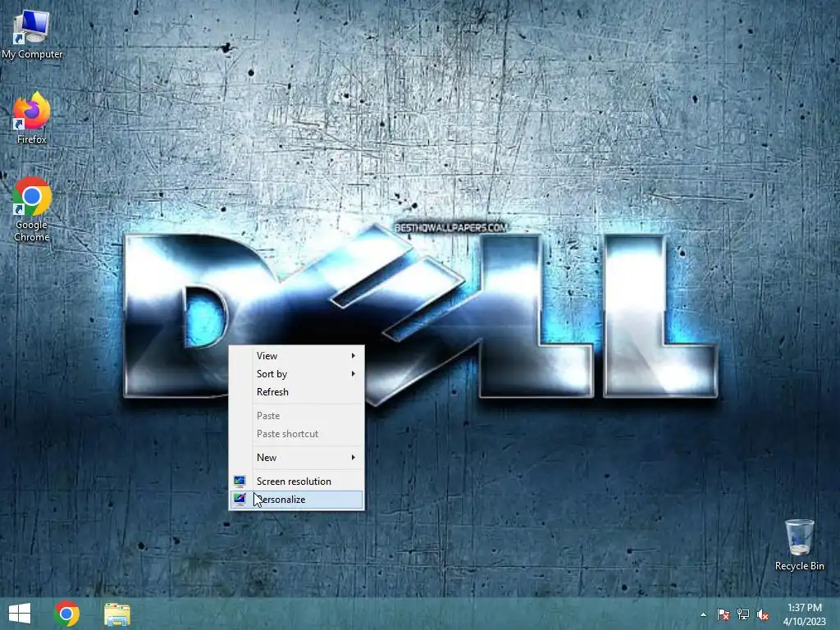Choose Refresh in the context menu
840x630 pixels.
coord(297,392)
